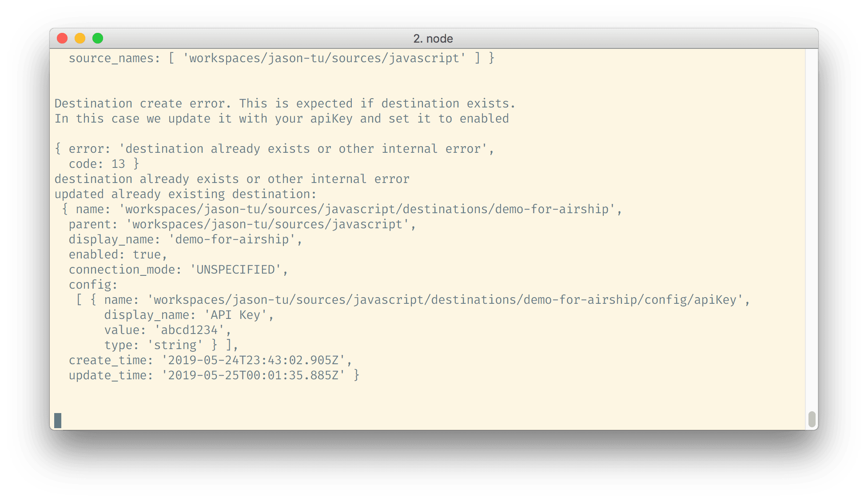
Task: Click the terminal cursor block
Action: click(x=58, y=421)
